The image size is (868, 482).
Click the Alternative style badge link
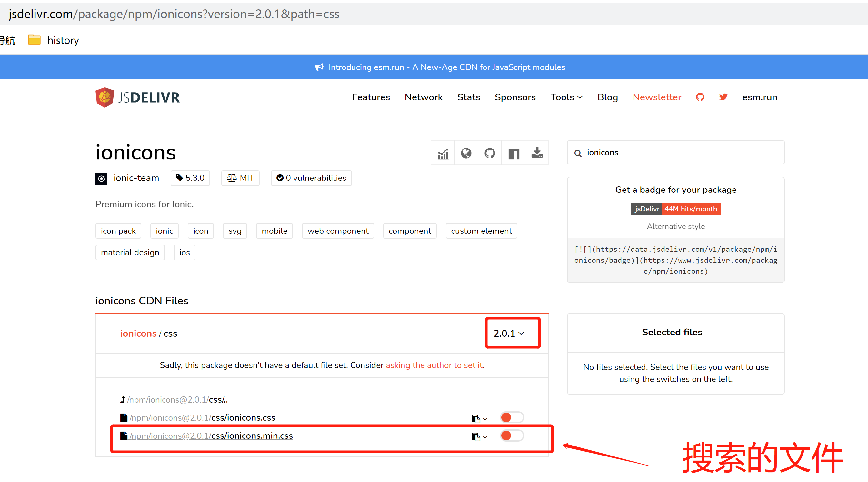tap(676, 226)
